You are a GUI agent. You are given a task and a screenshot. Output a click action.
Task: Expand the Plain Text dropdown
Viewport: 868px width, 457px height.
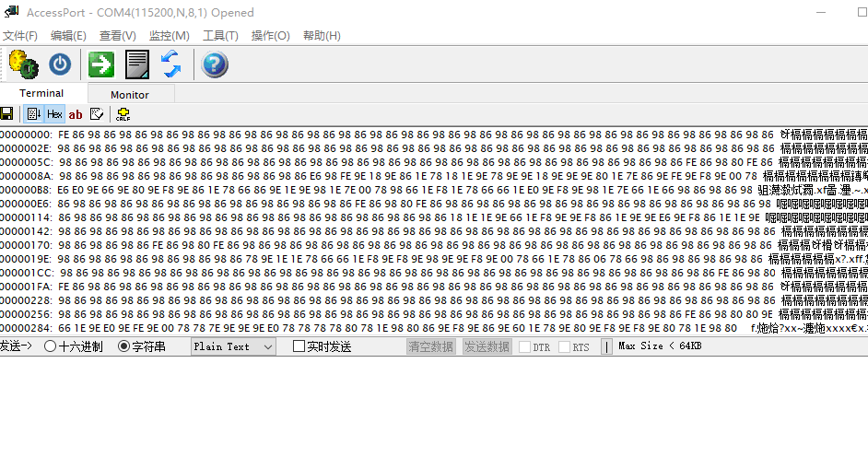pos(267,347)
